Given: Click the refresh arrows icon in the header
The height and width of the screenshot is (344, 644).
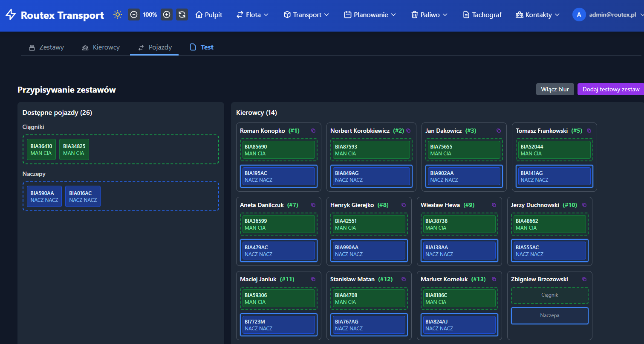Looking at the screenshot, I should point(182,15).
